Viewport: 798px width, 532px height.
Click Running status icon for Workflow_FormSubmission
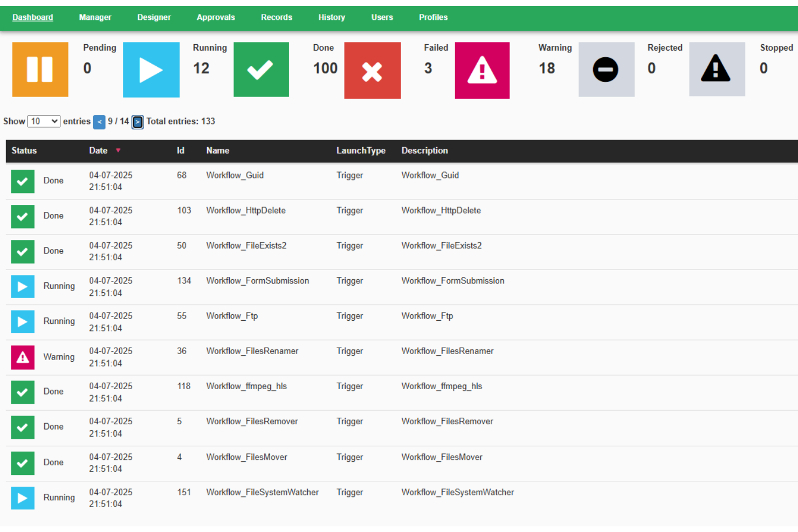tap(23, 287)
